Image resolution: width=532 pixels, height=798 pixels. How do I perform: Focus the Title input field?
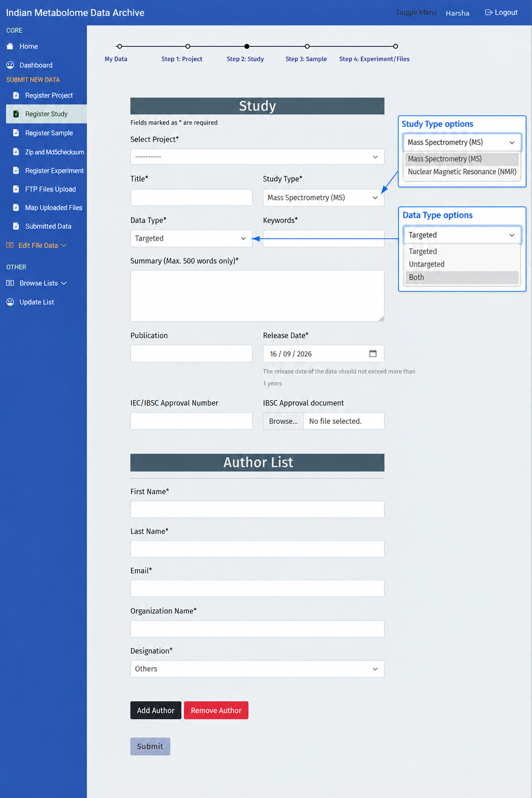pyautogui.click(x=191, y=197)
